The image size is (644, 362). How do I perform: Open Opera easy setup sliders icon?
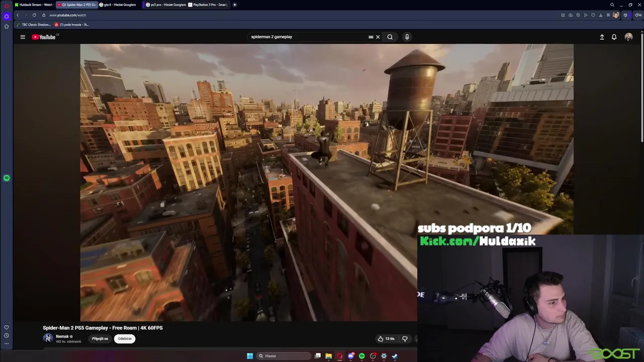tap(608, 15)
